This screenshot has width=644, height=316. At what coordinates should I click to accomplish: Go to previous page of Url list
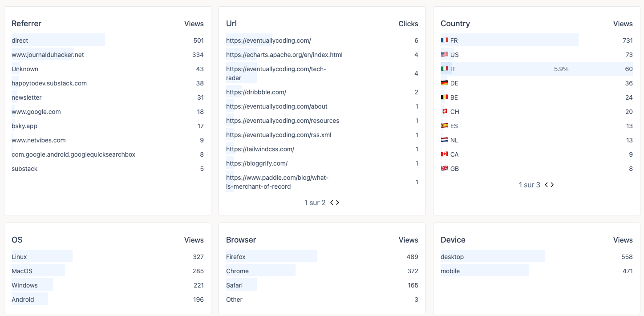click(332, 203)
